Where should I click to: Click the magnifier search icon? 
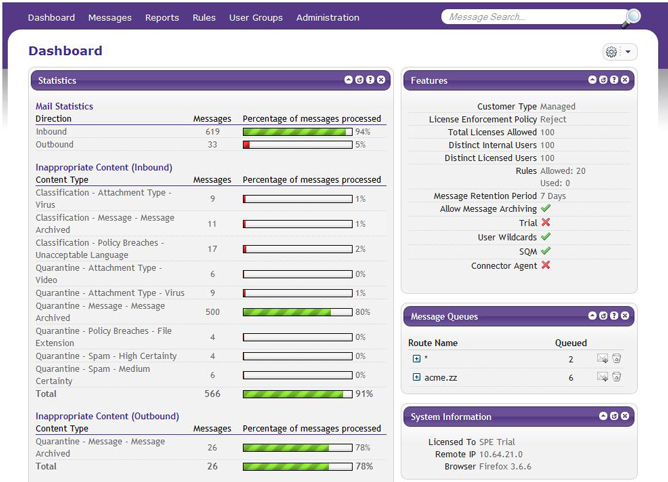click(x=632, y=18)
